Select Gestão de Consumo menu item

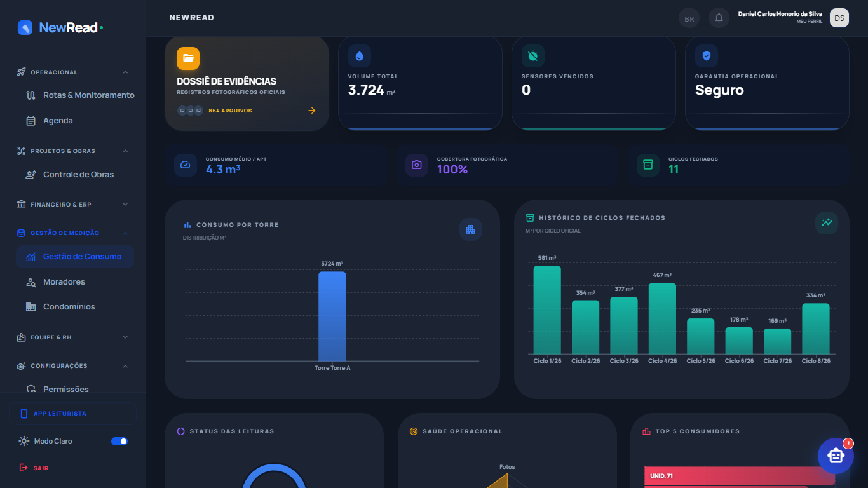point(75,257)
